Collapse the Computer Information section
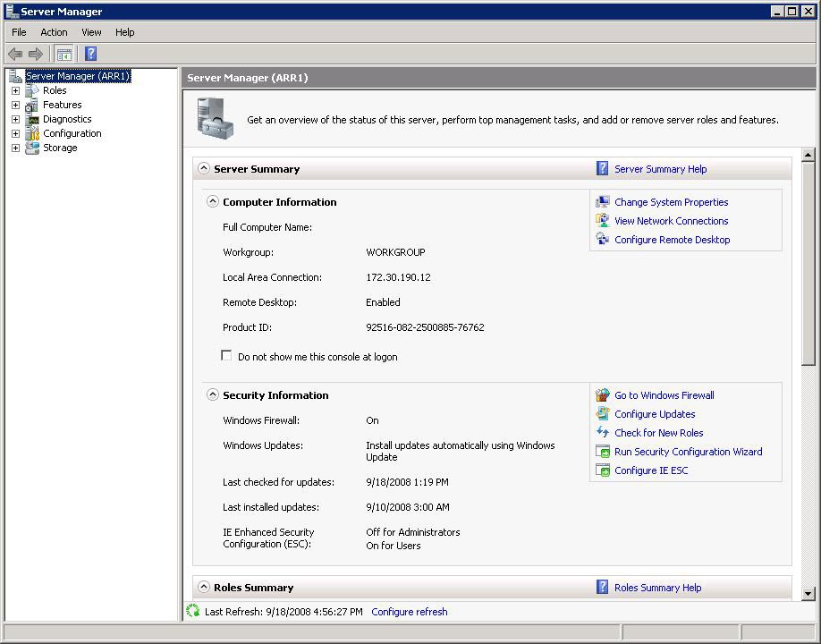The height and width of the screenshot is (644, 821). coord(213,202)
